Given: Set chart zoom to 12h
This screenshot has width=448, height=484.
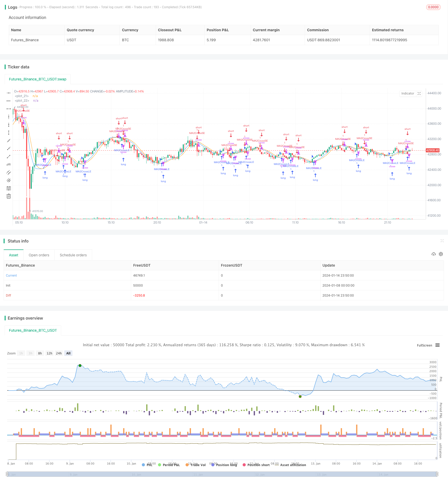Looking at the screenshot, I should 49,353.
